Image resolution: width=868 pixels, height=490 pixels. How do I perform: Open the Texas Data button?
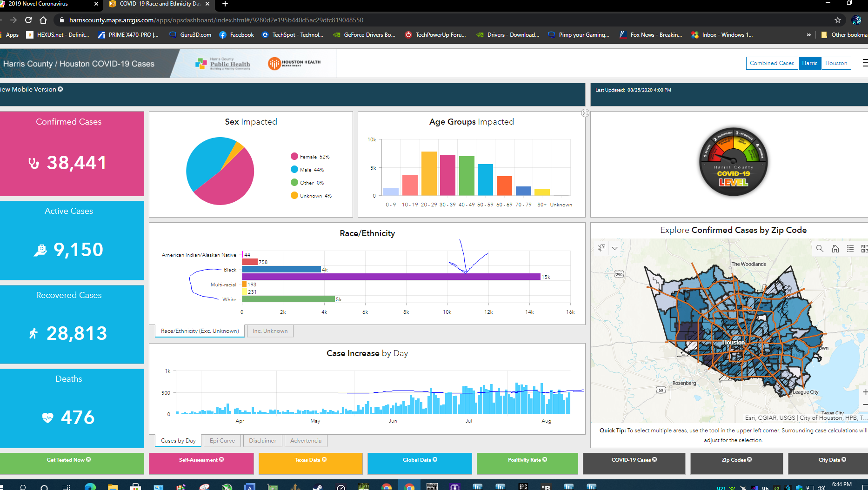311,464
